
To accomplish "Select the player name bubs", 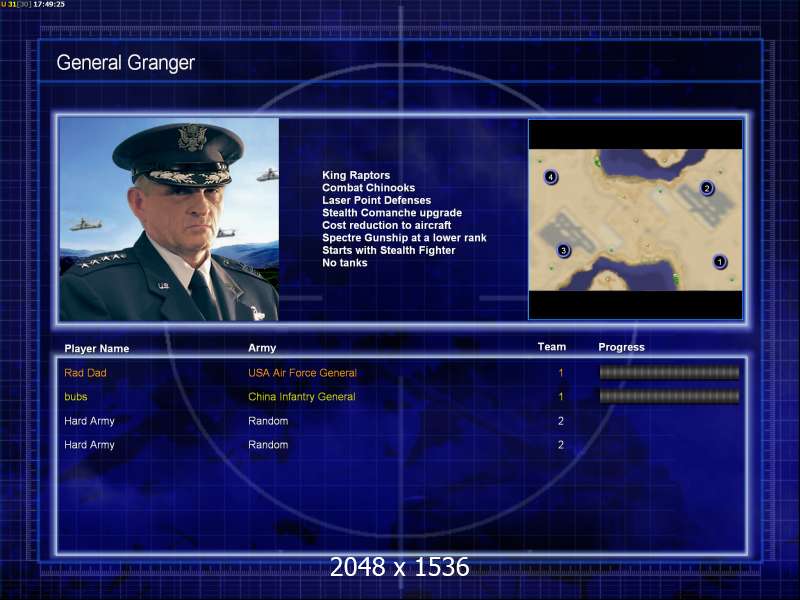I will coord(76,396).
